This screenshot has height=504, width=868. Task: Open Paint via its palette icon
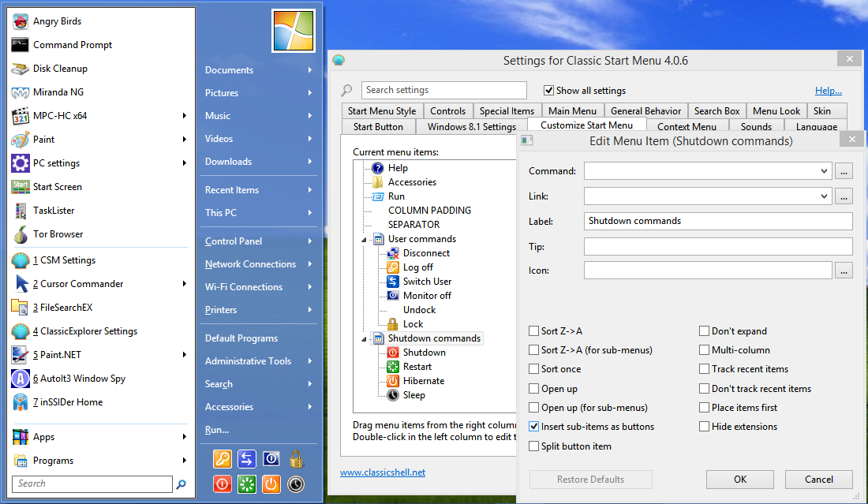pos(21,140)
